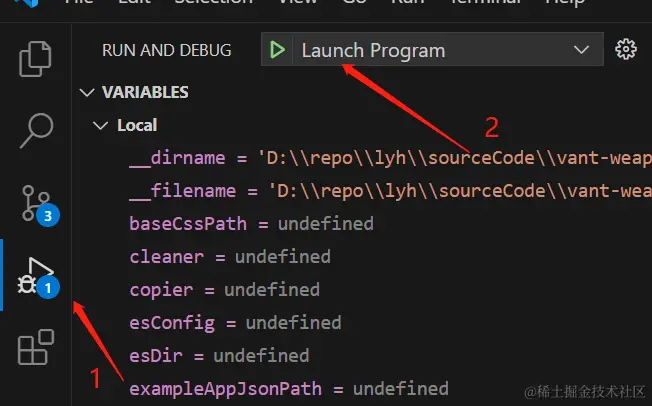
Task: Collapse the VARIABLES section
Action: [x=144, y=92]
